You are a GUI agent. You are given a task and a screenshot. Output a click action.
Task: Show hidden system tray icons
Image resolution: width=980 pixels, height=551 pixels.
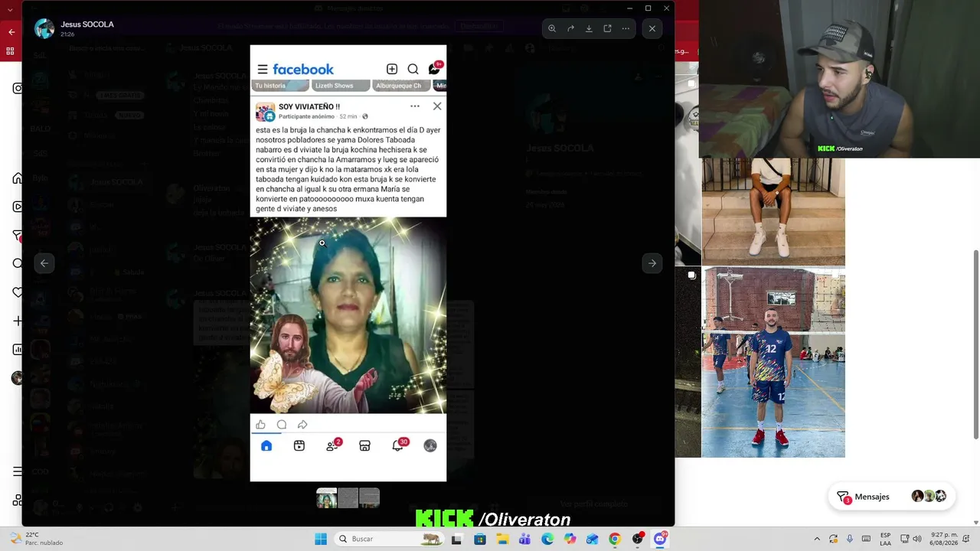pyautogui.click(x=817, y=539)
